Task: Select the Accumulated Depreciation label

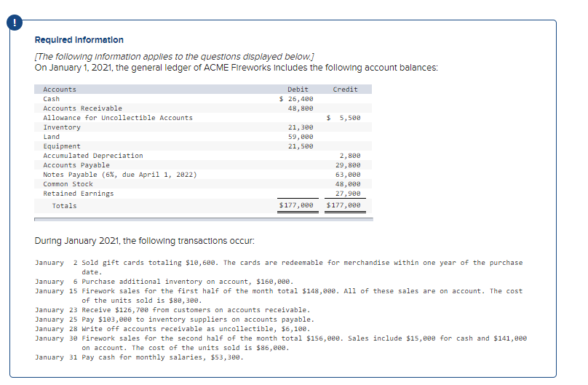Action: [93, 156]
